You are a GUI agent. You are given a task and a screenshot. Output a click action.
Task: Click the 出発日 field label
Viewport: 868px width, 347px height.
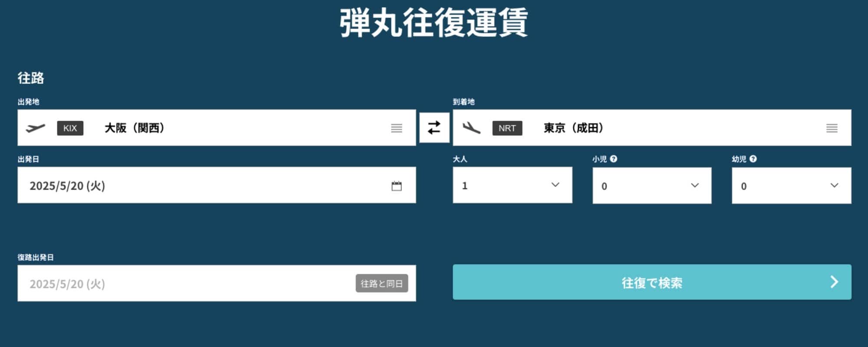pos(28,159)
